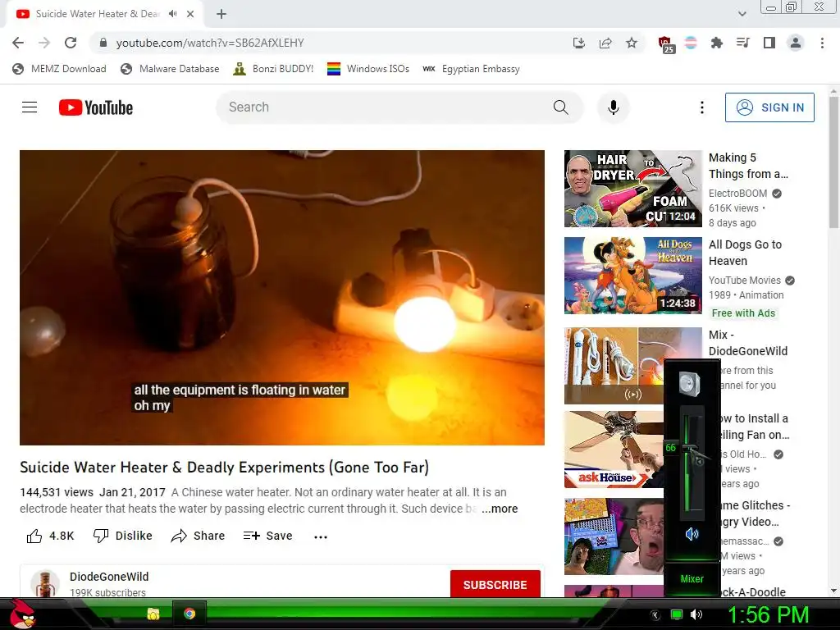Click the address bar URL
Screen dimensions: 840x630
pos(210,43)
